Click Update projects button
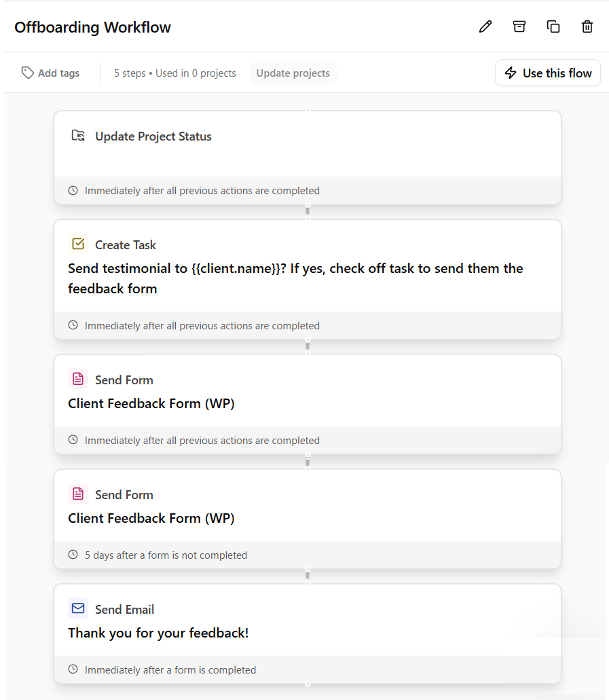This screenshot has height=700, width=609. (x=293, y=73)
